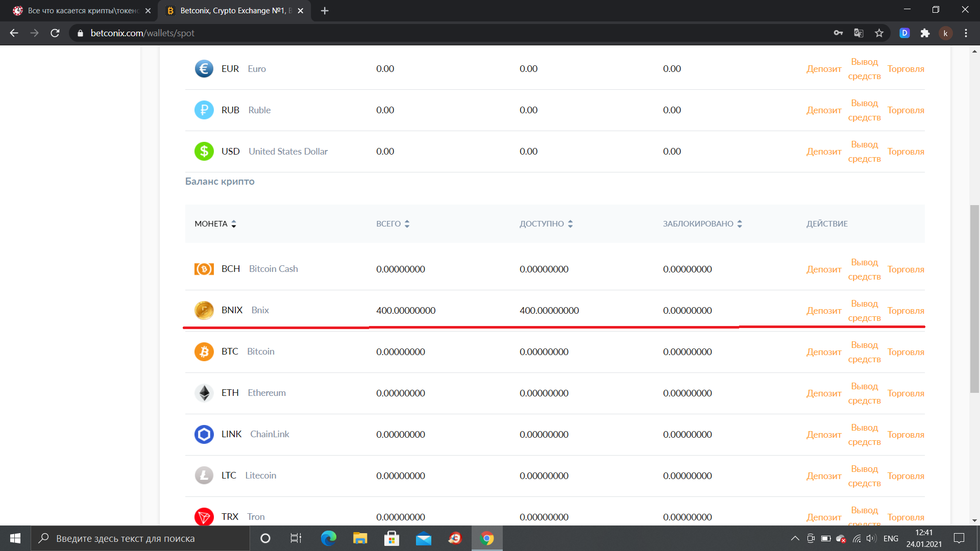Image resolution: width=980 pixels, height=551 pixels.
Task: Click the Баланс крипто heading
Action: (x=219, y=181)
